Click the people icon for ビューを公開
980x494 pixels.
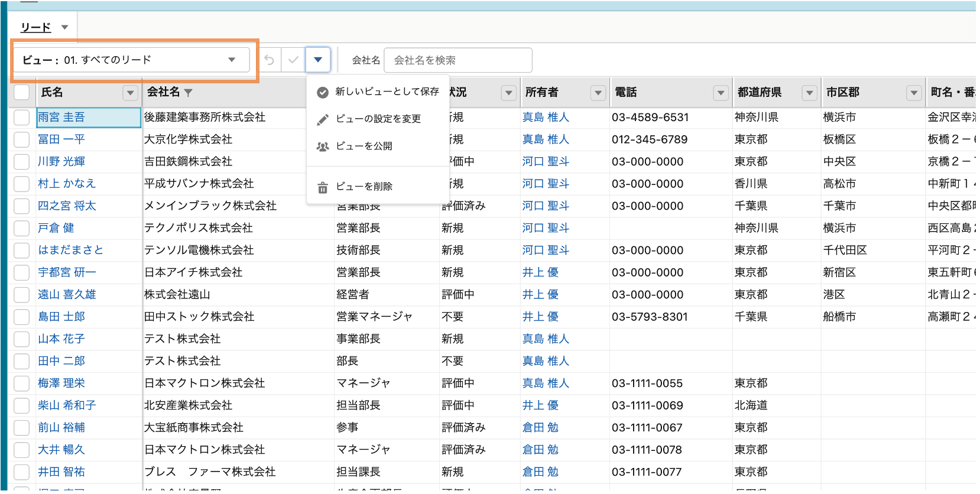pos(323,147)
